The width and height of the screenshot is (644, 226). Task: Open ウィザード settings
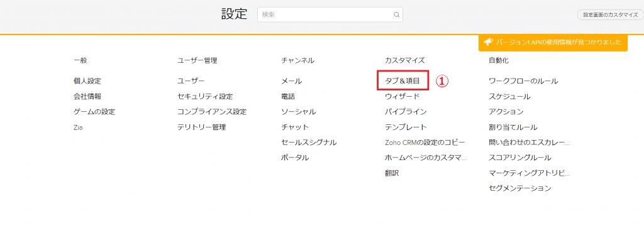pyautogui.click(x=402, y=97)
